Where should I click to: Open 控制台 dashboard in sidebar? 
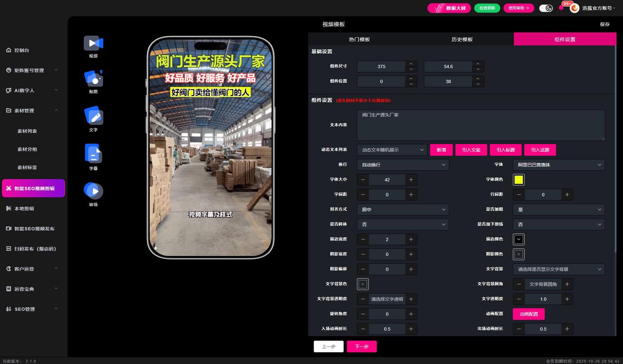point(22,50)
